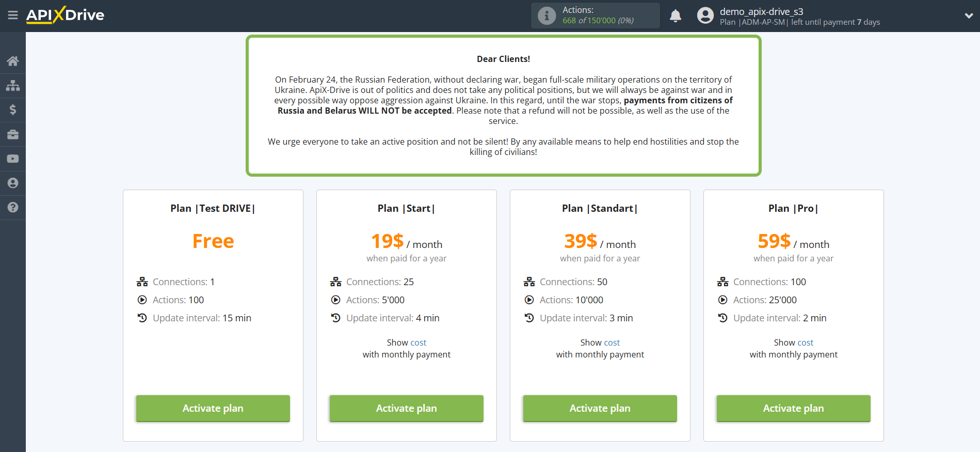Open billing dollar icon in sidebar
The image size is (980, 452).
pos(13,110)
